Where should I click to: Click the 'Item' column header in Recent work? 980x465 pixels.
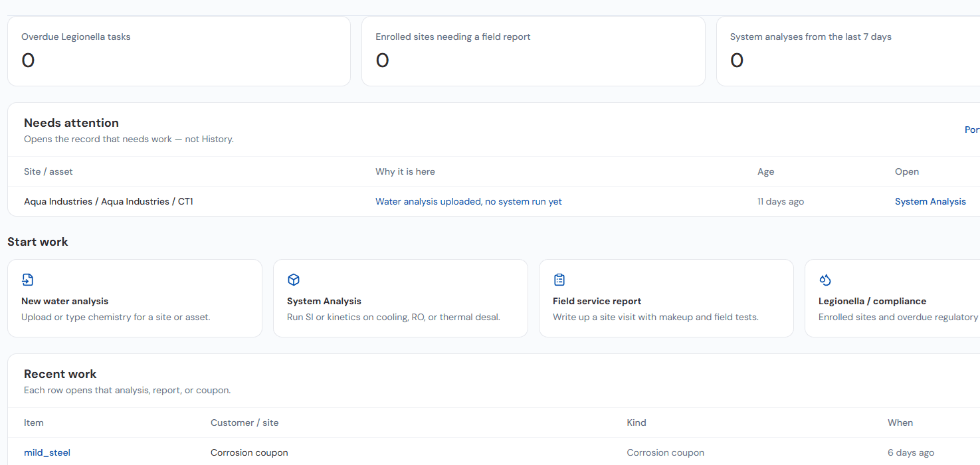tap(34, 422)
